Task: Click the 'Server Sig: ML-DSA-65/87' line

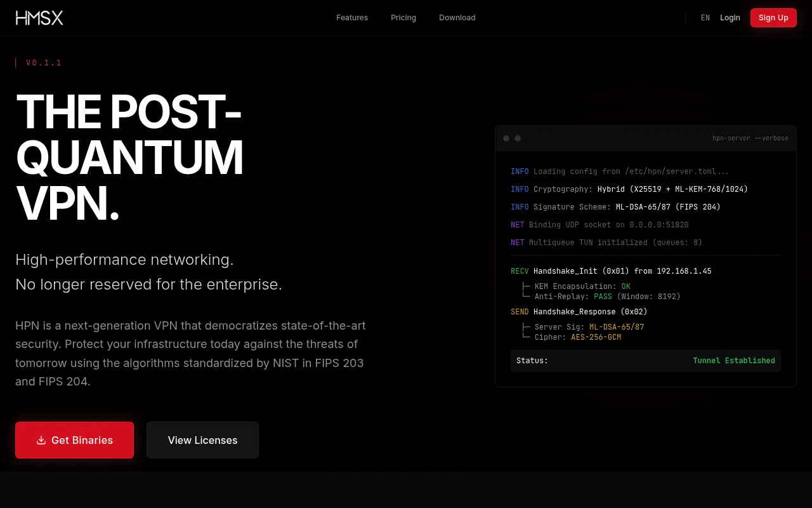Action: pos(582,327)
